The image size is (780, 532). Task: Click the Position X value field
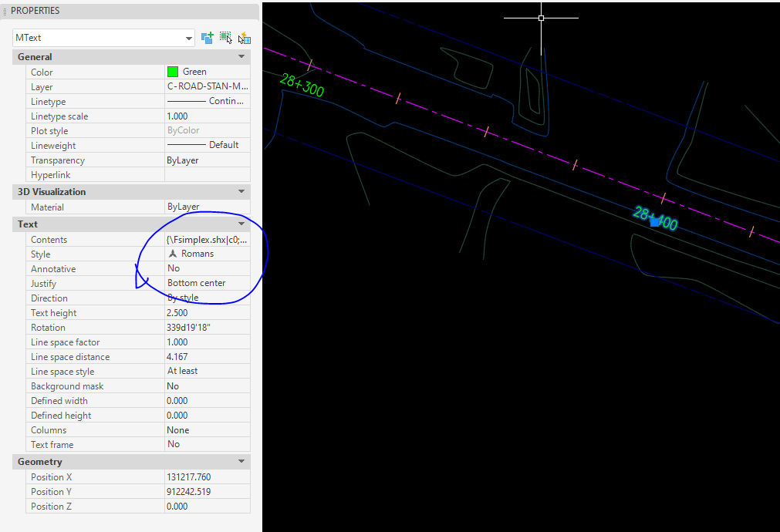pyautogui.click(x=207, y=476)
